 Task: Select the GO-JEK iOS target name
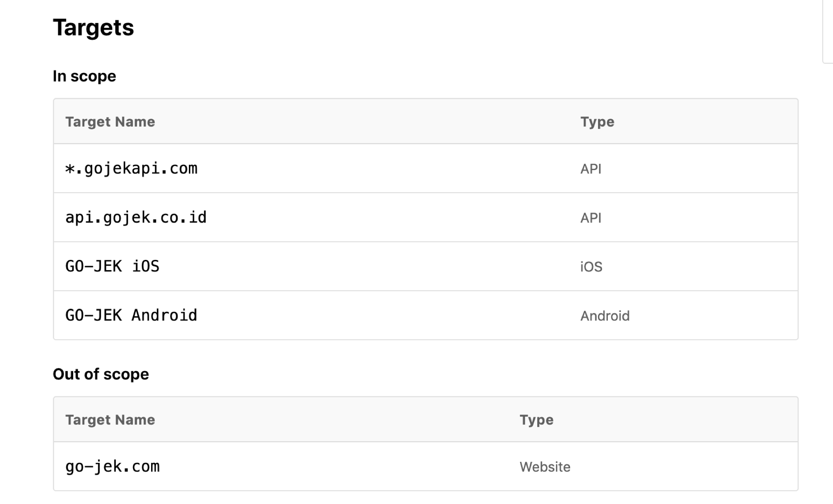[112, 267]
